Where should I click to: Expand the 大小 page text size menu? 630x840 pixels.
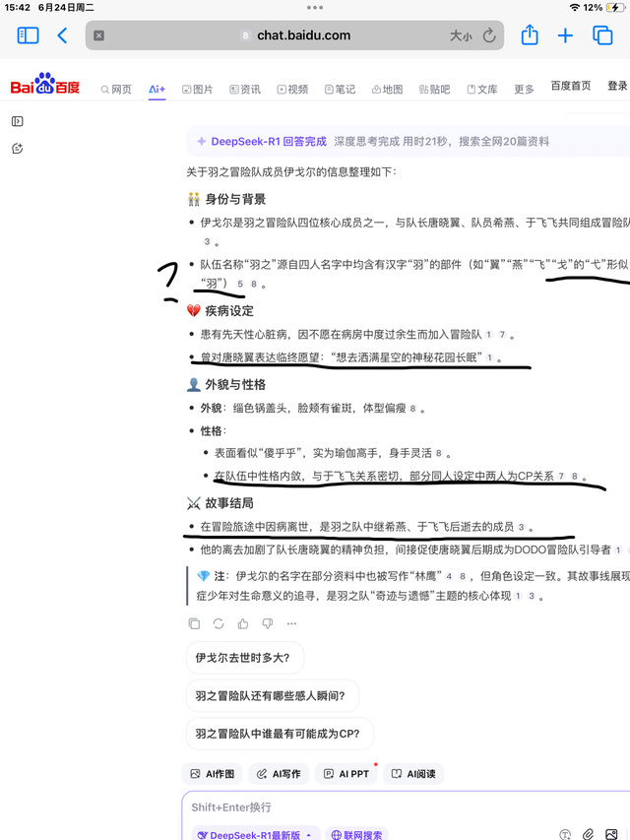tap(461, 35)
